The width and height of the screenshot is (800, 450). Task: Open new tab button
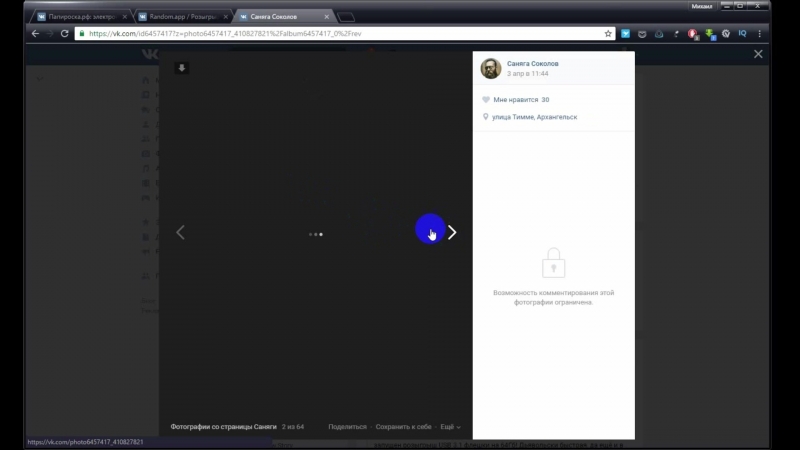click(x=346, y=17)
